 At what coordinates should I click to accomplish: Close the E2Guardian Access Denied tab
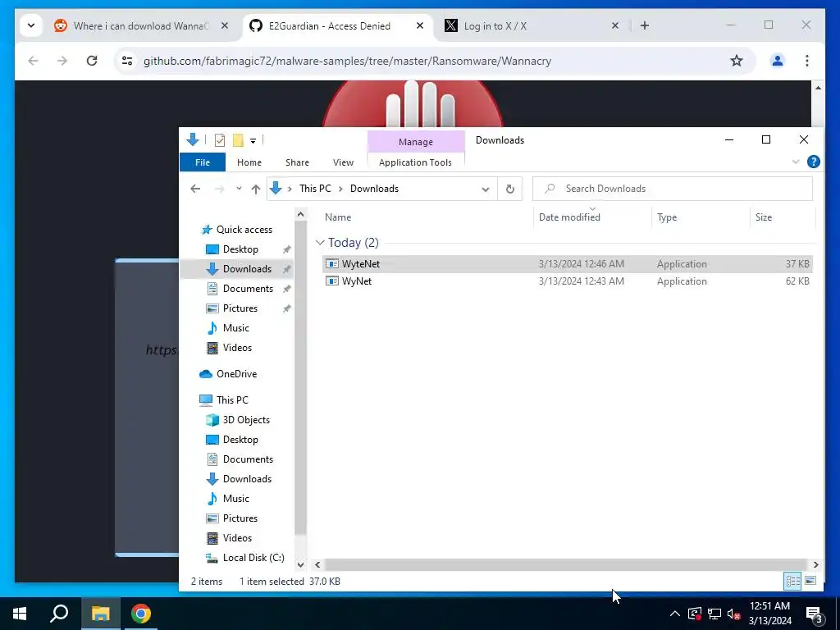click(x=420, y=25)
